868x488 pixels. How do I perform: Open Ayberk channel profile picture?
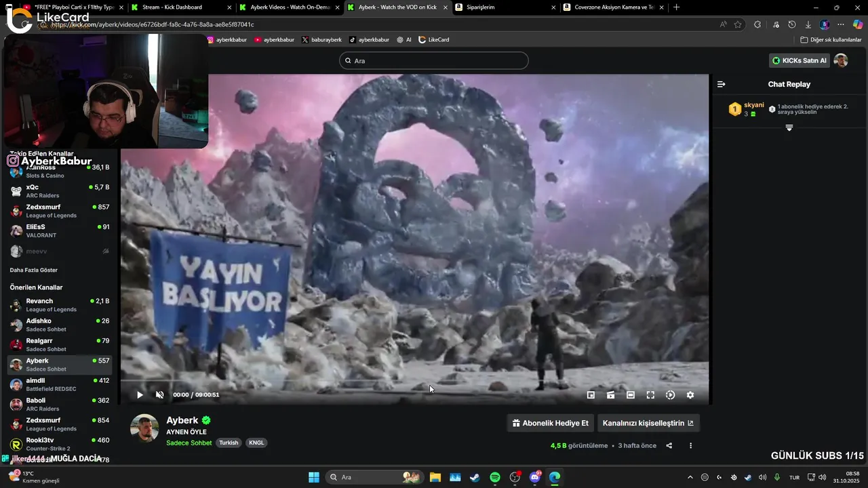(144, 428)
